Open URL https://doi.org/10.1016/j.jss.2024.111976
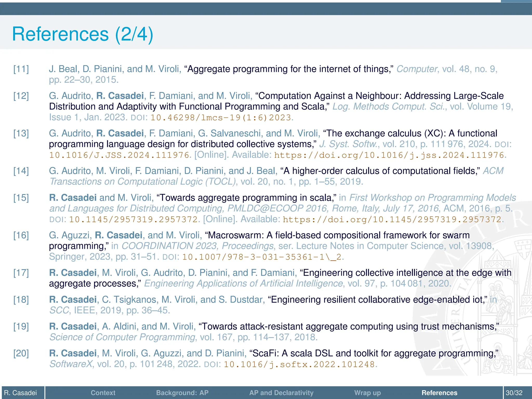The image size is (532, 399). point(389,155)
